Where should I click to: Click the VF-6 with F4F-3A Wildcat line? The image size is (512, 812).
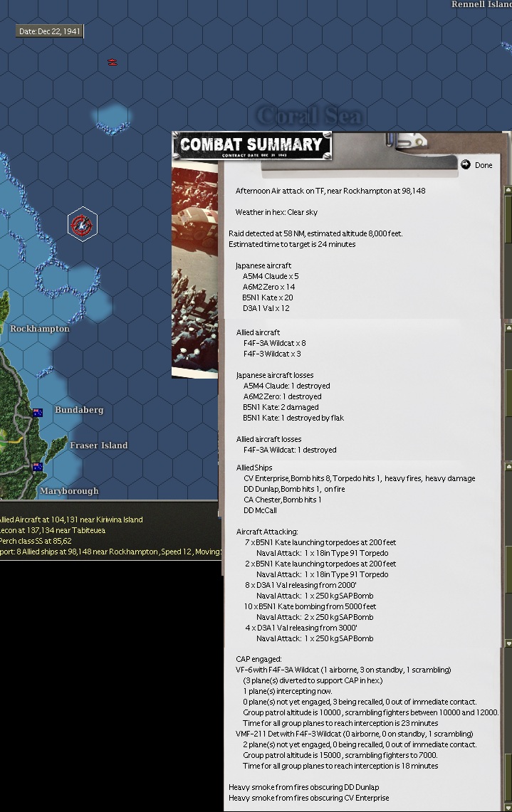pyautogui.click(x=343, y=670)
